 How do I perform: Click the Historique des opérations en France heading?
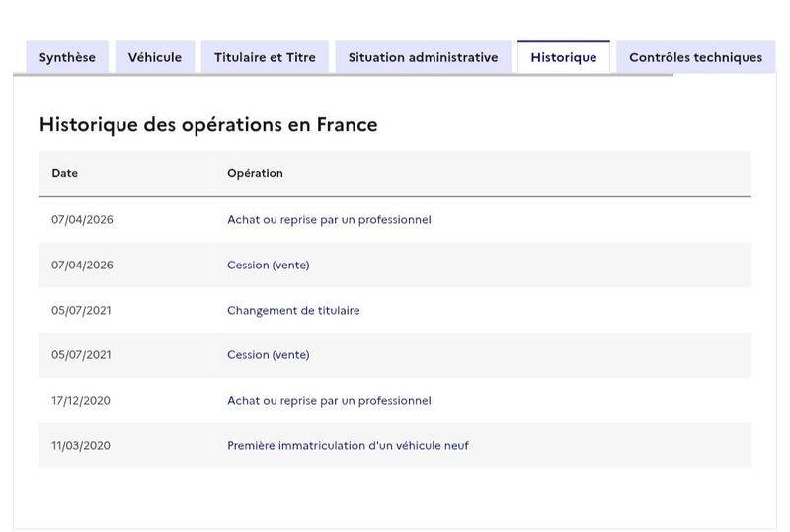(208, 125)
